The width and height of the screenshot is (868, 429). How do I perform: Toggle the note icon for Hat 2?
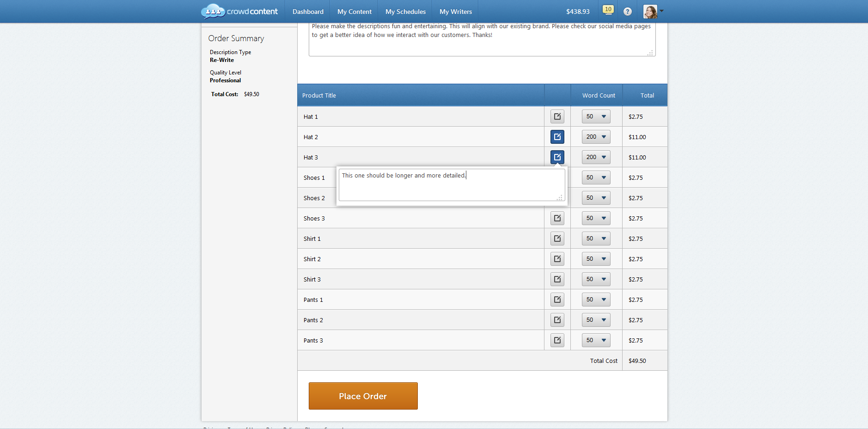[x=557, y=137]
